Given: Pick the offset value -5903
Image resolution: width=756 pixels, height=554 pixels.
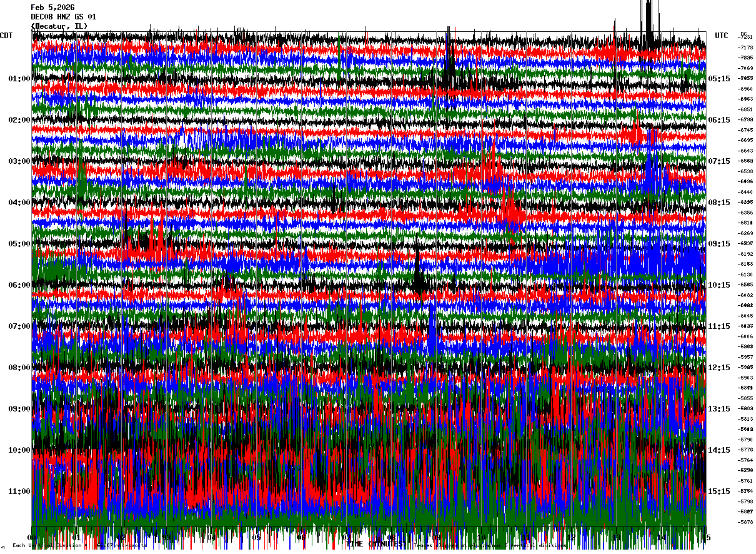Looking at the screenshot, I should pyautogui.click(x=746, y=378).
